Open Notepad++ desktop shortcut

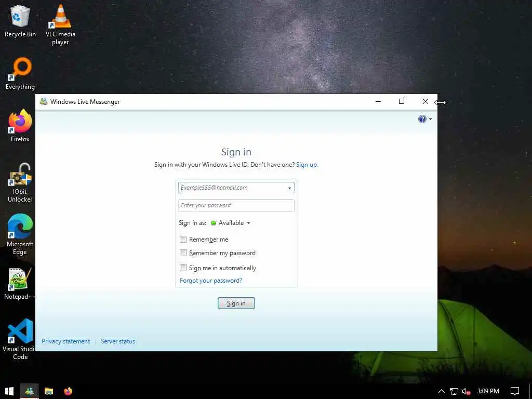coord(19,284)
